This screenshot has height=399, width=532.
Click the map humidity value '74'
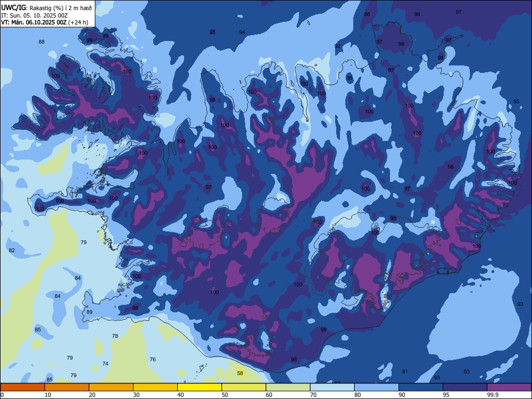(105, 363)
